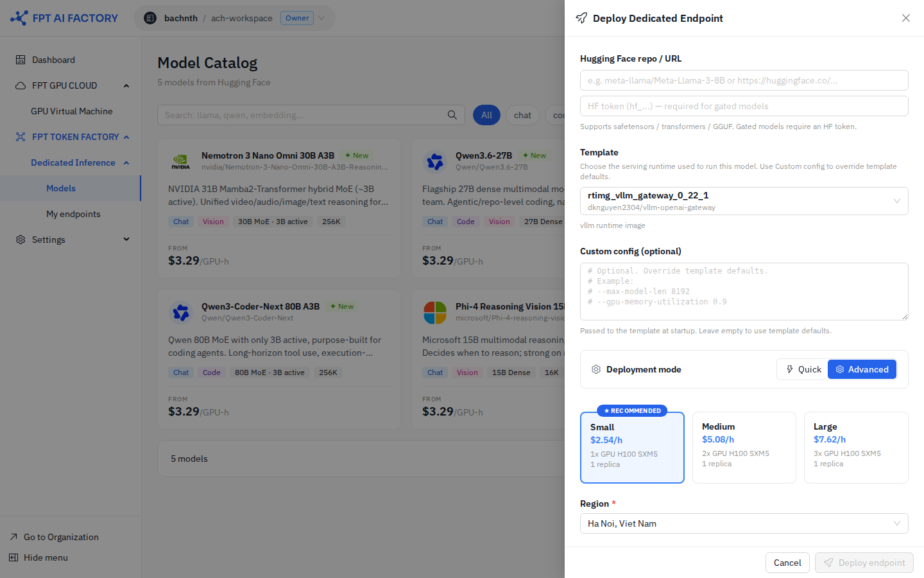Click the Deployment mode gear icon
The height and width of the screenshot is (578, 924).
tap(596, 369)
